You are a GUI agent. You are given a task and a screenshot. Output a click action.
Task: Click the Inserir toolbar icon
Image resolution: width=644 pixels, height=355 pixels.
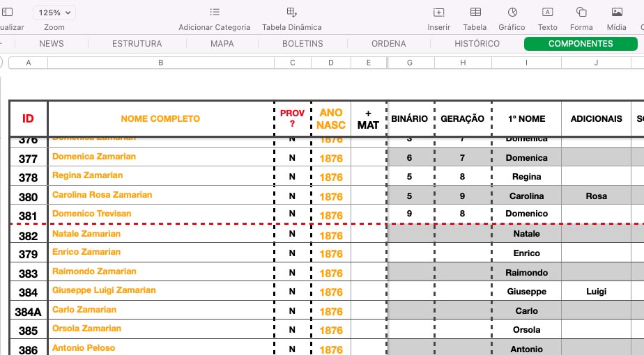coord(438,13)
